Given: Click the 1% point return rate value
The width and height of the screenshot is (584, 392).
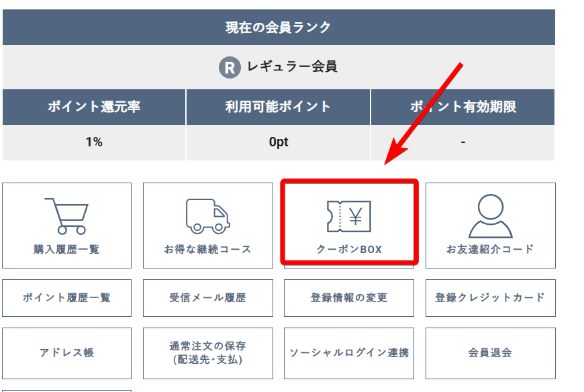Looking at the screenshot, I should 94,142.
